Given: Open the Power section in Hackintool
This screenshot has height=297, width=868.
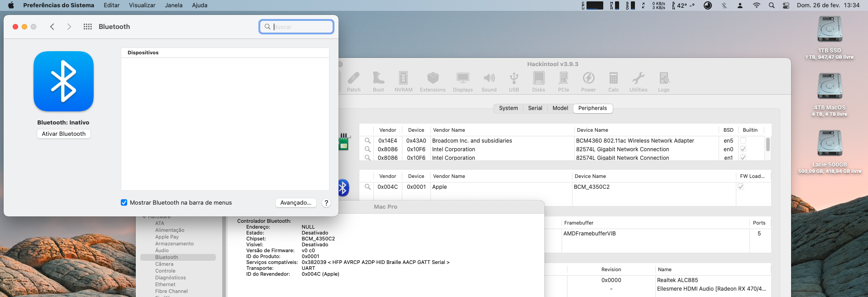Looking at the screenshot, I should point(588,82).
